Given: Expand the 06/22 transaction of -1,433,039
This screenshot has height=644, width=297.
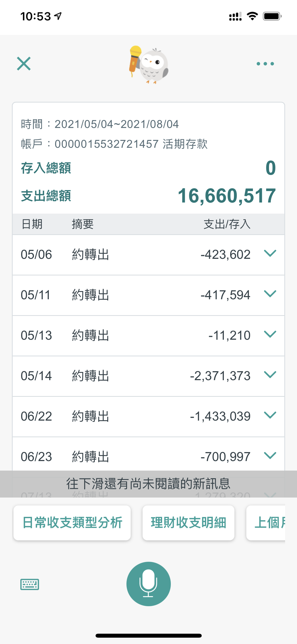Looking at the screenshot, I should click(270, 415).
